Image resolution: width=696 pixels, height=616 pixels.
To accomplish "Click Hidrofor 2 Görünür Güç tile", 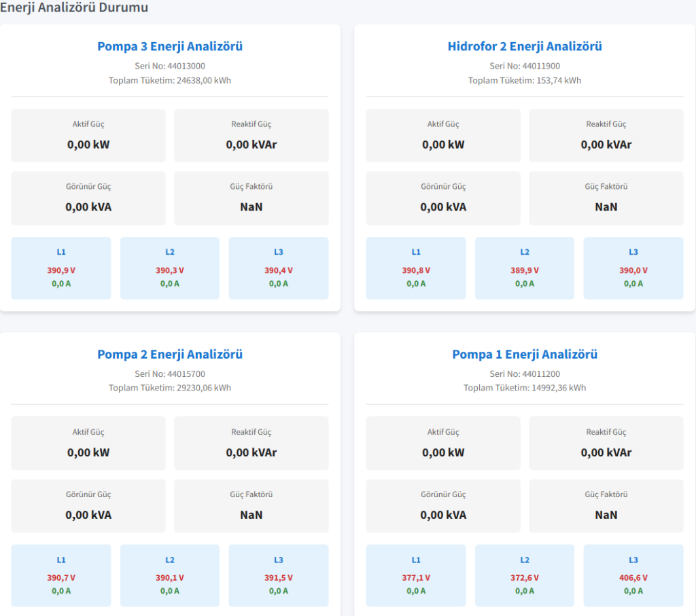I will [x=443, y=198].
